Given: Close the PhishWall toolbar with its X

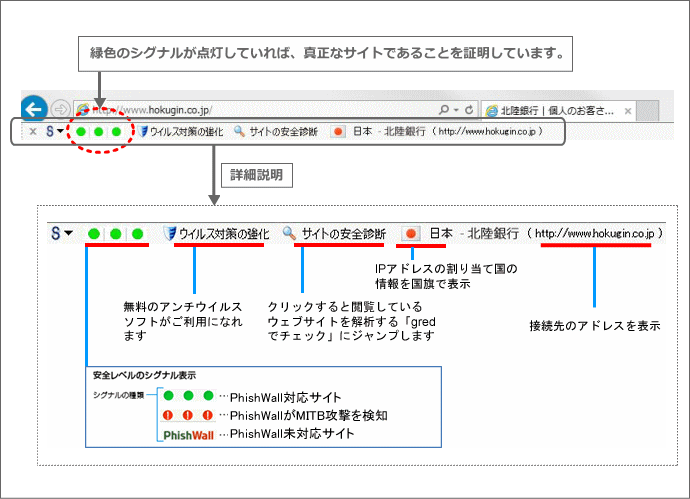Looking at the screenshot, I should (33, 131).
